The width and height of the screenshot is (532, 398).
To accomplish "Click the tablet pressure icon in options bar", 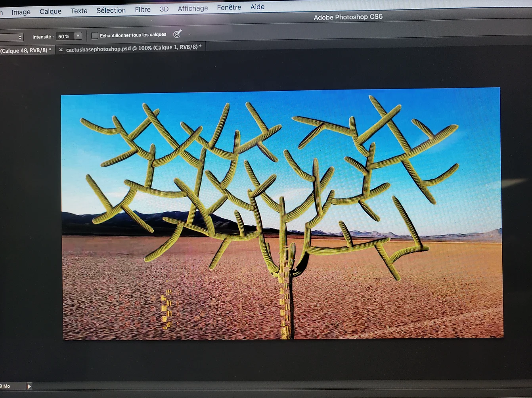I will [177, 34].
